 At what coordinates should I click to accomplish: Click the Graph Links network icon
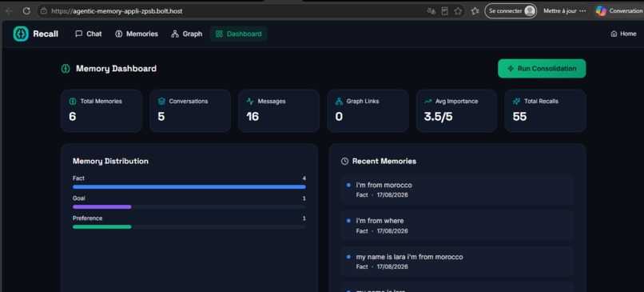(x=339, y=101)
